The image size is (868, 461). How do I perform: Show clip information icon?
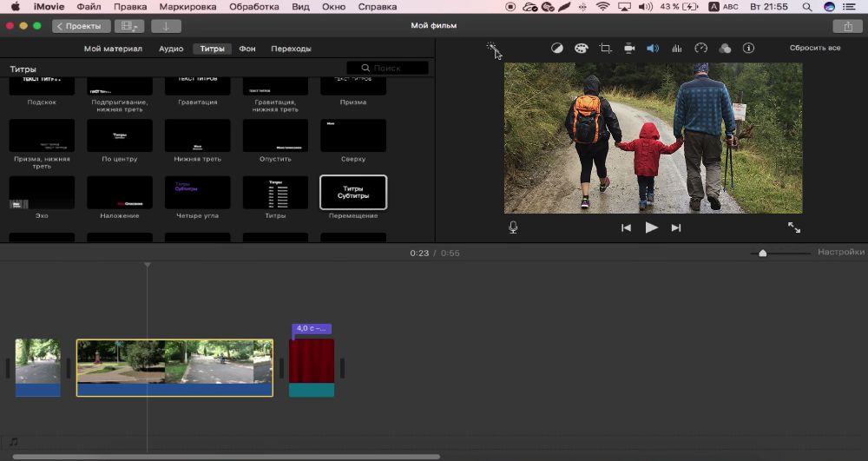tap(749, 49)
